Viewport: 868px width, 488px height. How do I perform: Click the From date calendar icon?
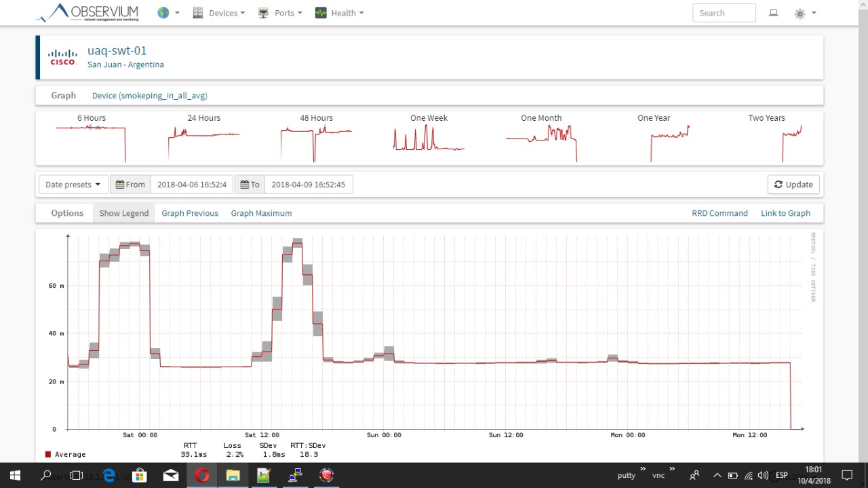(x=120, y=185)
